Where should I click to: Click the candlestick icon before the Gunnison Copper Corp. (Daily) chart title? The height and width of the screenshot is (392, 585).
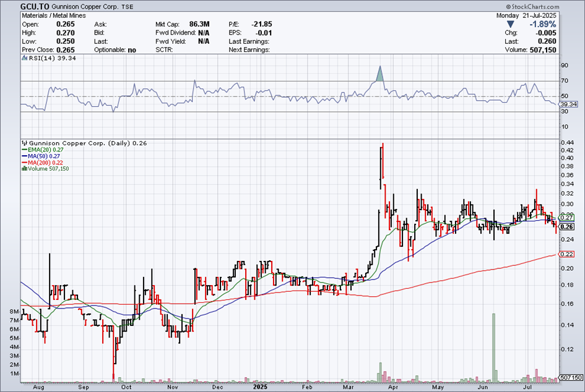click(25, 143)
